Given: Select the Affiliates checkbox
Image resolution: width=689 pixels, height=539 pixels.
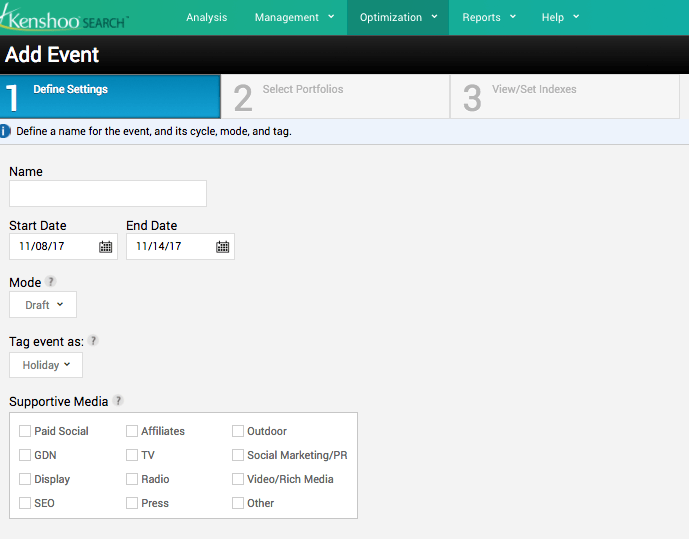Looking at the screenshot, I should [132, 431].
